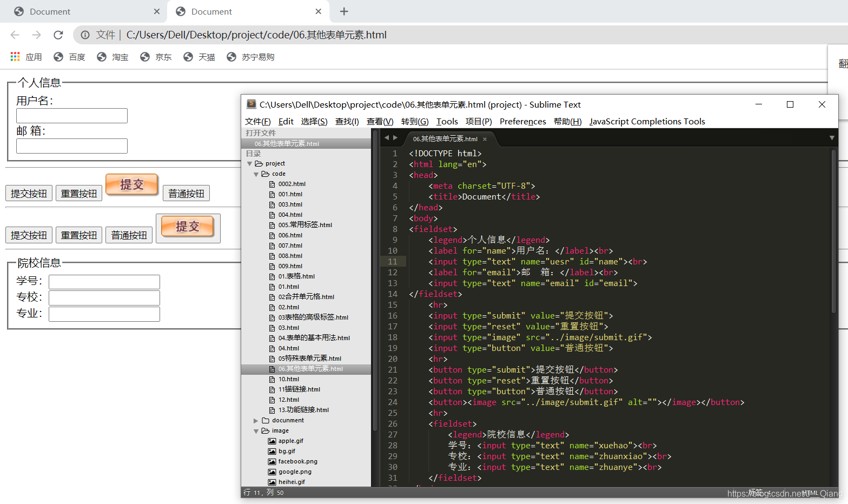Open the 京东 bookmark
Viewport: 848px width, 504px height.
click(156, 57)
